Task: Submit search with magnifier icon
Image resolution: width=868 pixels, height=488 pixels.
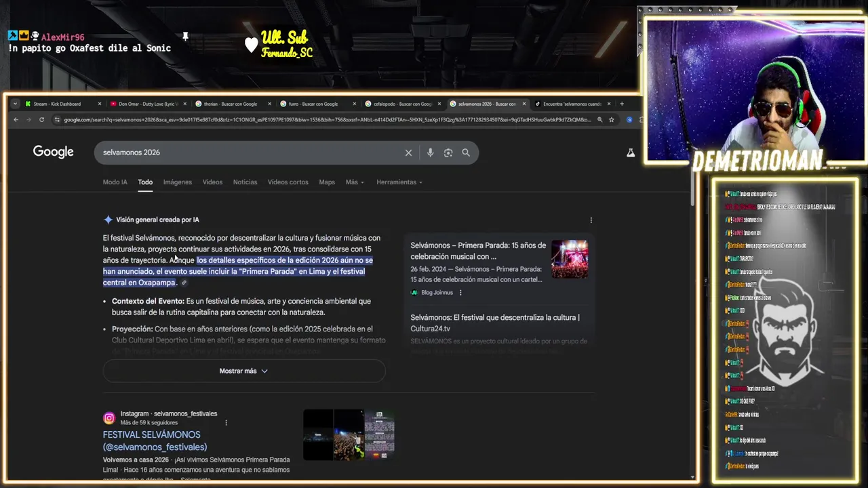Action: [x=466, y=152]
